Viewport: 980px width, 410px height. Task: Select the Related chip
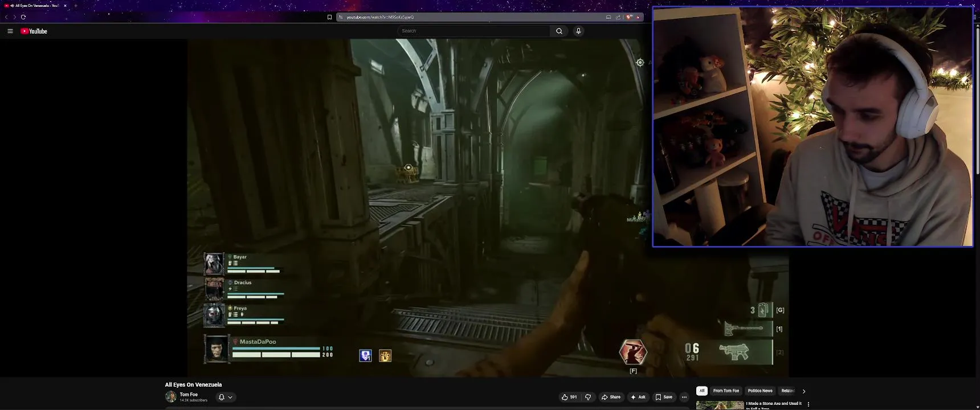point(788,391)
